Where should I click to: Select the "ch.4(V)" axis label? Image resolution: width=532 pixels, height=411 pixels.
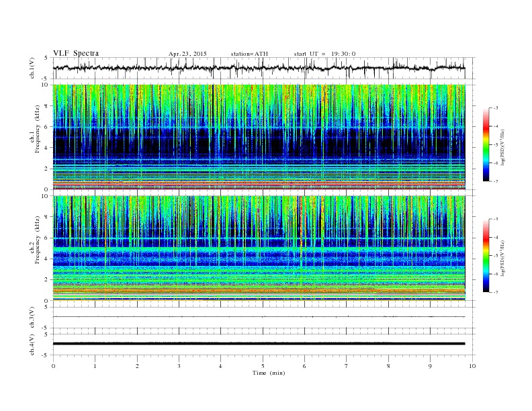32,345
